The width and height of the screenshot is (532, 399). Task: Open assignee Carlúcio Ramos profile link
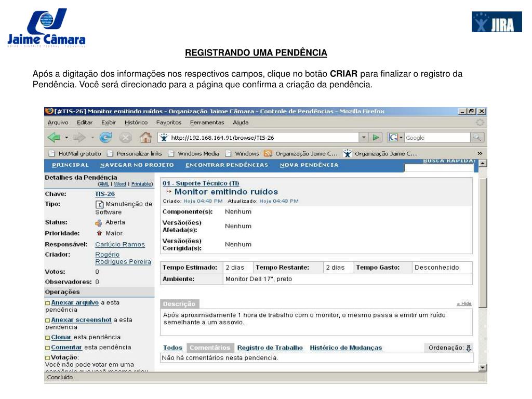click(x=120, y=245)
